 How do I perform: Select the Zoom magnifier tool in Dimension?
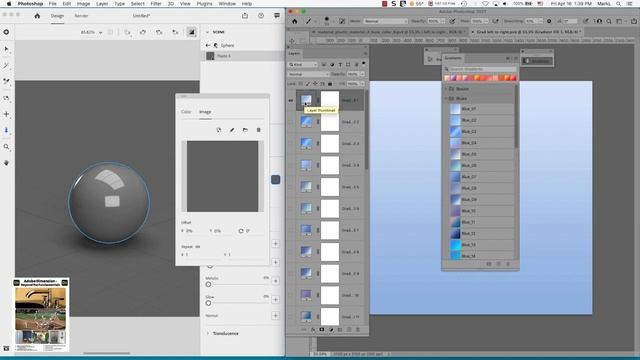click(x=6, y=147)
